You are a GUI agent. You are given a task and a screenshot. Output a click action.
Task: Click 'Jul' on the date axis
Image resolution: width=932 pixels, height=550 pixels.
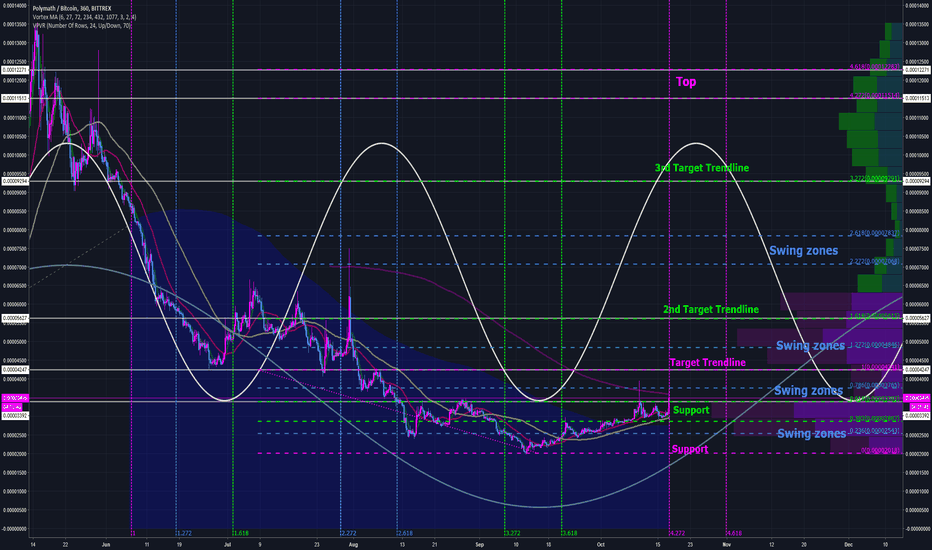[228, 544]
